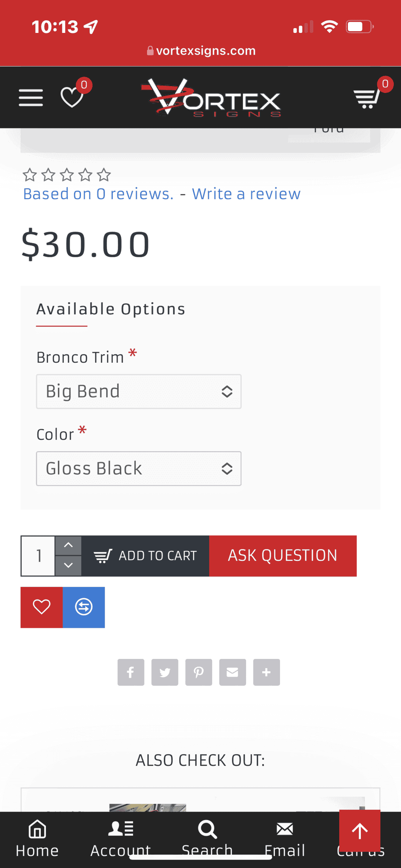Share the product on Facebook

tap(131, 672)
